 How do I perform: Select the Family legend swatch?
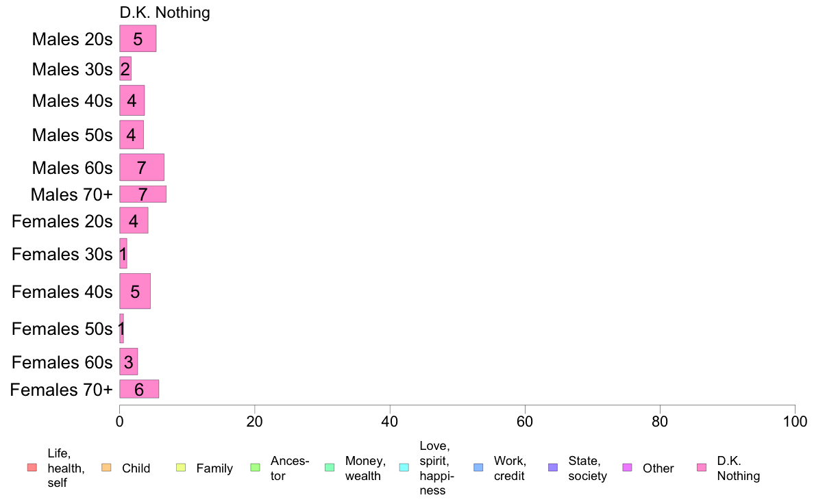point(181,468)
